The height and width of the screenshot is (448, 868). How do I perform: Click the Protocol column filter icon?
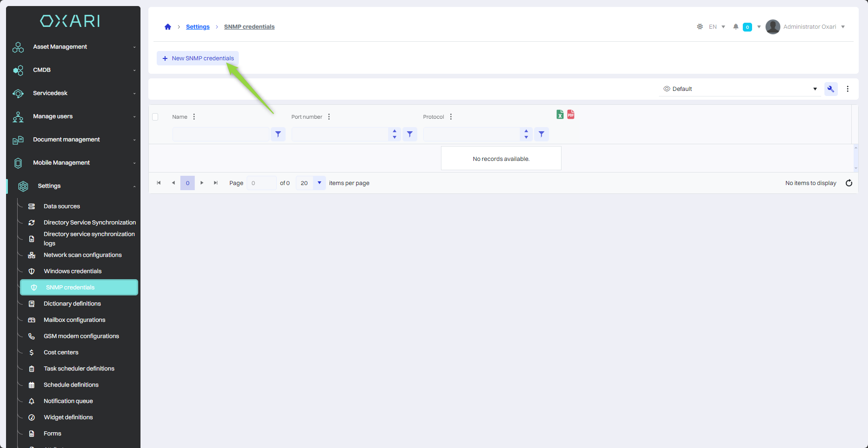pos(541,134)
